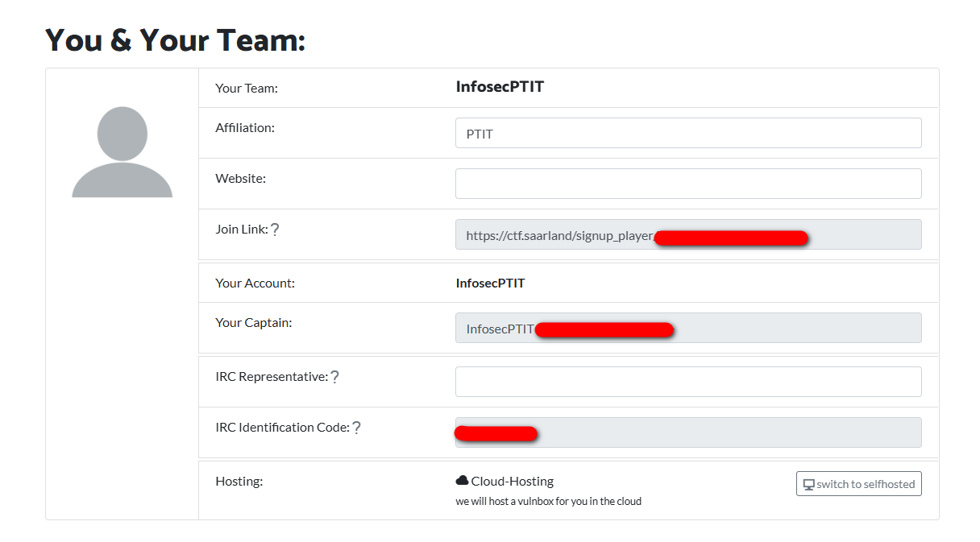Click the "You & Your Team:" heading
This screenshot has height=542, width=980.
[175, 39]
